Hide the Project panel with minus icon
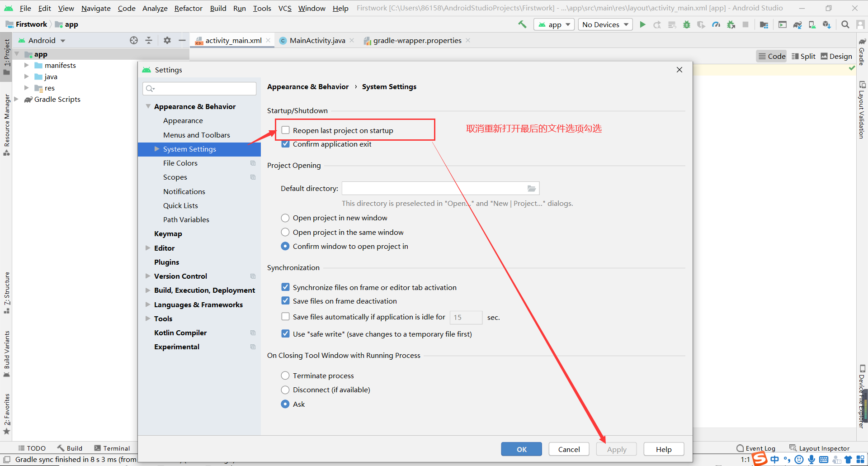Screen dimensions: 868x466 click(x=182, y=40)
